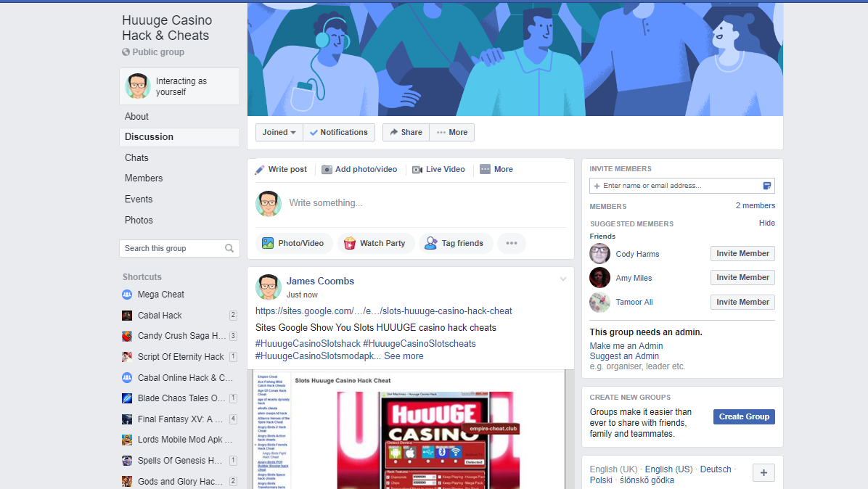Select the Discussion tab
Image resolution: width=868 pixels, height=489 pixels.
click(179, 136)
